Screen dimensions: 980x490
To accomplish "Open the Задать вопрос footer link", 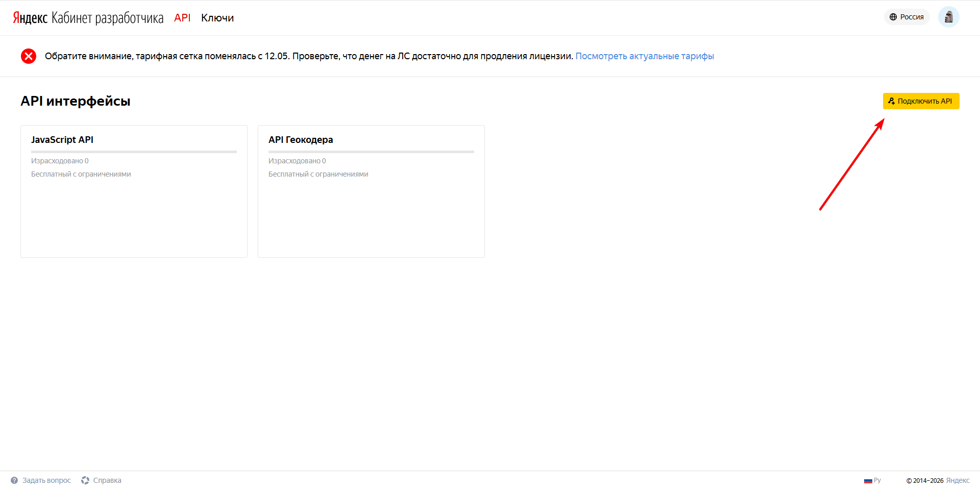I will pyautogui.click(x=46, y=480).
